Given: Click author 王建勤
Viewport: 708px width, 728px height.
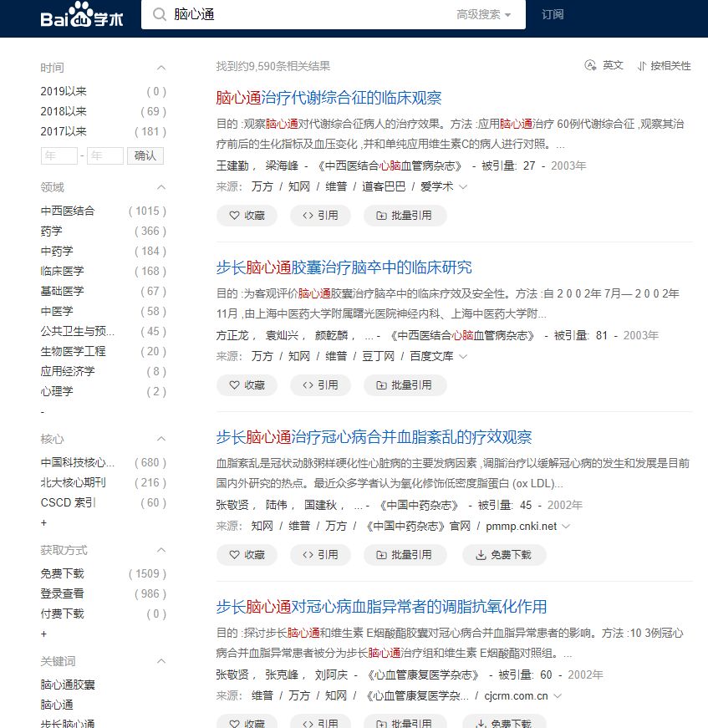Looking at the screenshot, I should pyautogui.click(x=232, y=165).
